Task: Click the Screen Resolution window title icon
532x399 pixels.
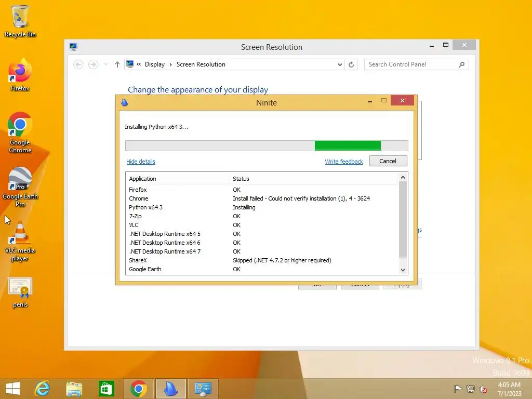Action: click(73, 46)
